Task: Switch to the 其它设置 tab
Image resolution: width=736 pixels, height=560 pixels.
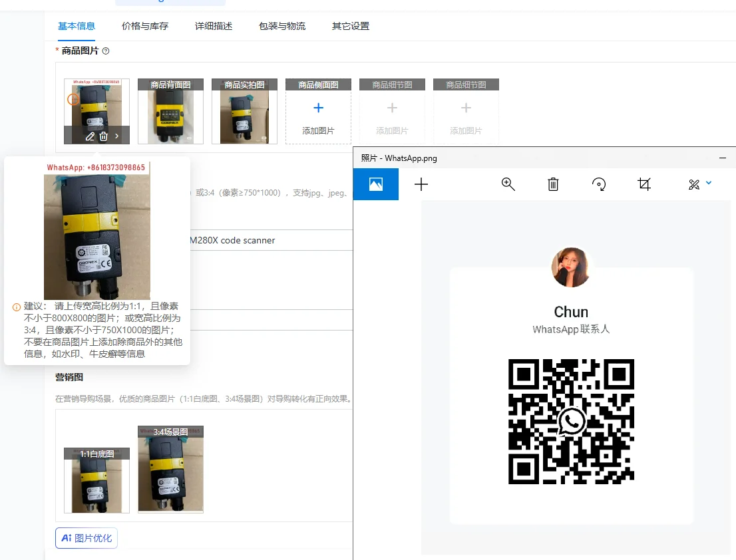Action: (350, 27)
